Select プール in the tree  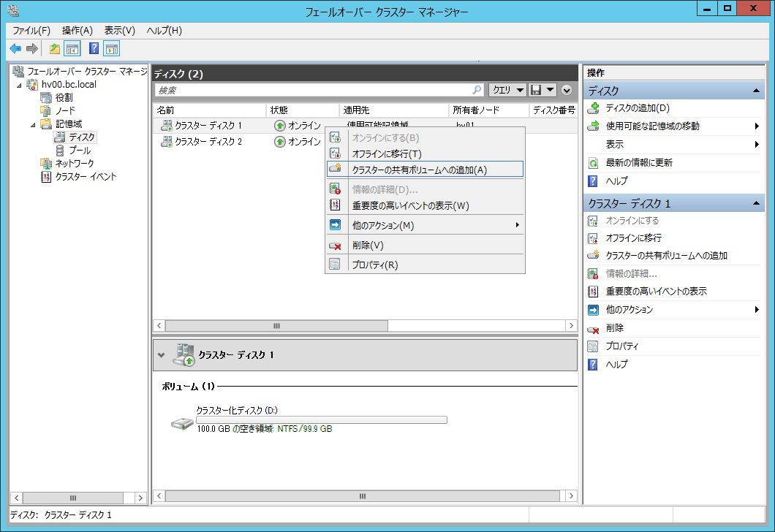(x=80, y=151)
